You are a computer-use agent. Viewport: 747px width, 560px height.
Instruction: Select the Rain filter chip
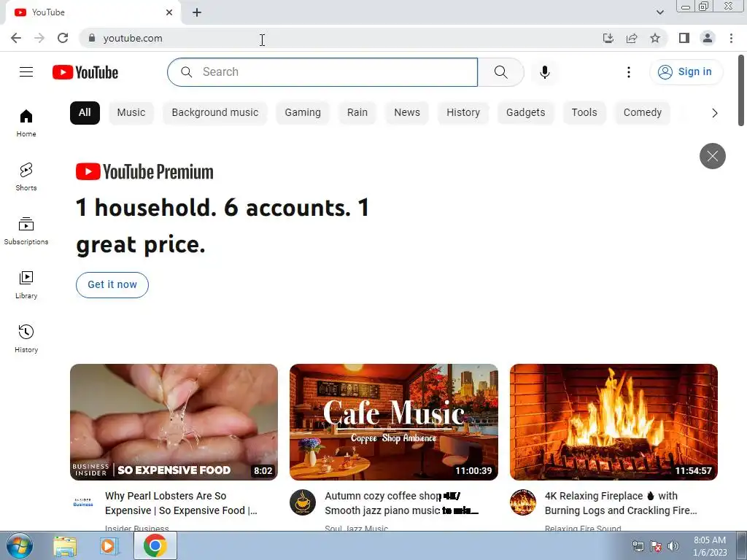357,113
